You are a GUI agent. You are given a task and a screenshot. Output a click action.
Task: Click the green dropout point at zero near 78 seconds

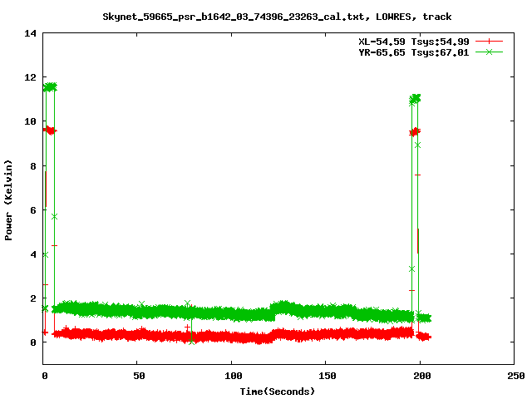coord(192,342)
